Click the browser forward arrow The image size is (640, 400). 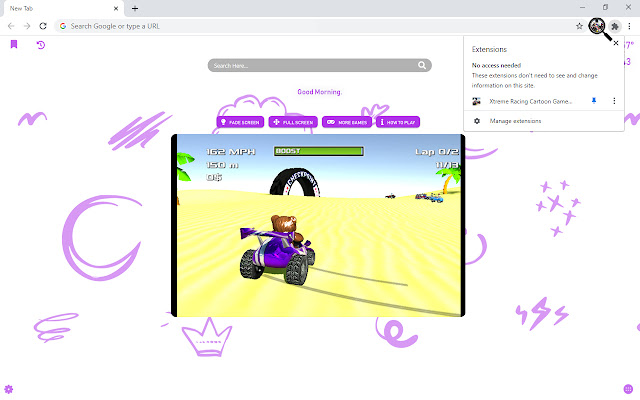[27, 26]
